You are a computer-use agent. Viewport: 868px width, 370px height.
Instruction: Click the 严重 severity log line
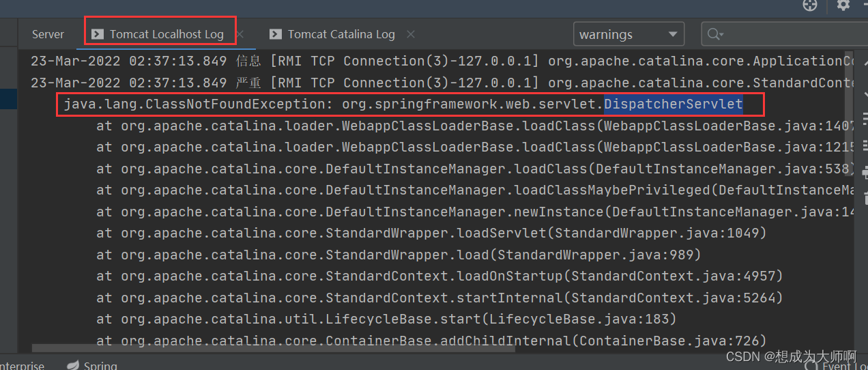442,83
